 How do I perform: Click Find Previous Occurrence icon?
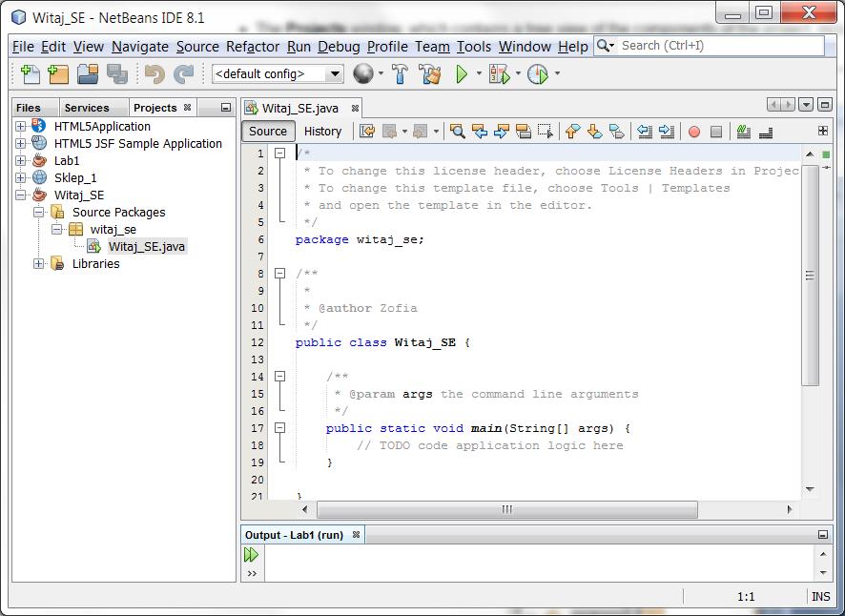coord(479,131)
